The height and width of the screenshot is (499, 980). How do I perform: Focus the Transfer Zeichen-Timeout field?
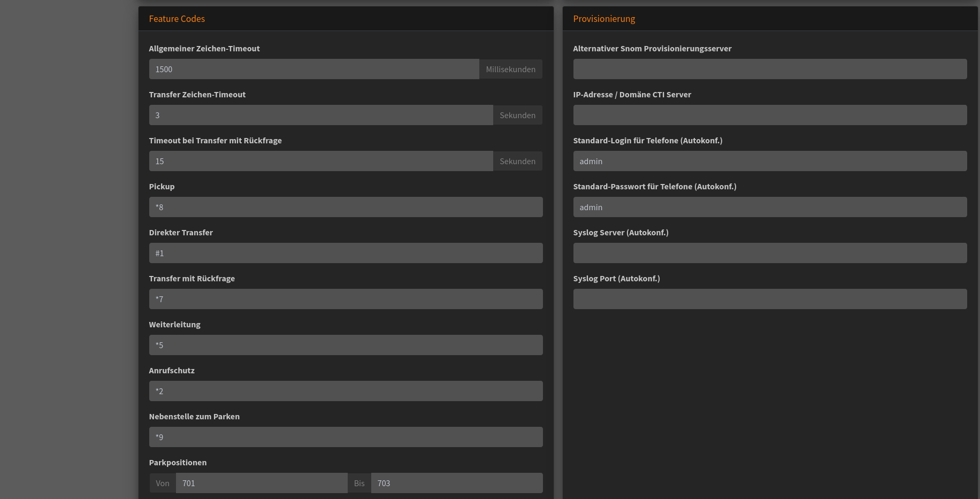point(320,115)
